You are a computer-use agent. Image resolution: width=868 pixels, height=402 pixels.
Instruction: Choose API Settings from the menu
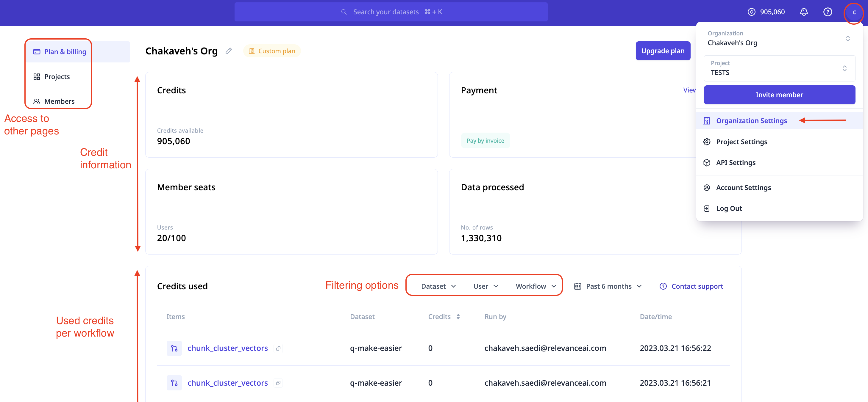click(x=736, y=163)
